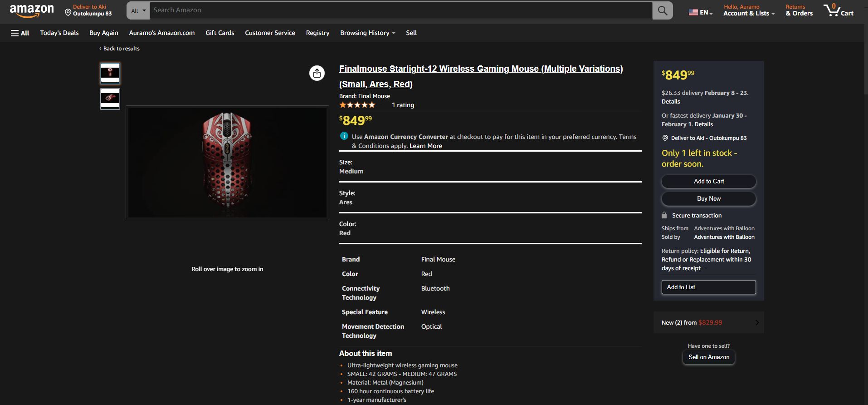
Task: Click the 'Medium' size value
Action: (351, 171)
